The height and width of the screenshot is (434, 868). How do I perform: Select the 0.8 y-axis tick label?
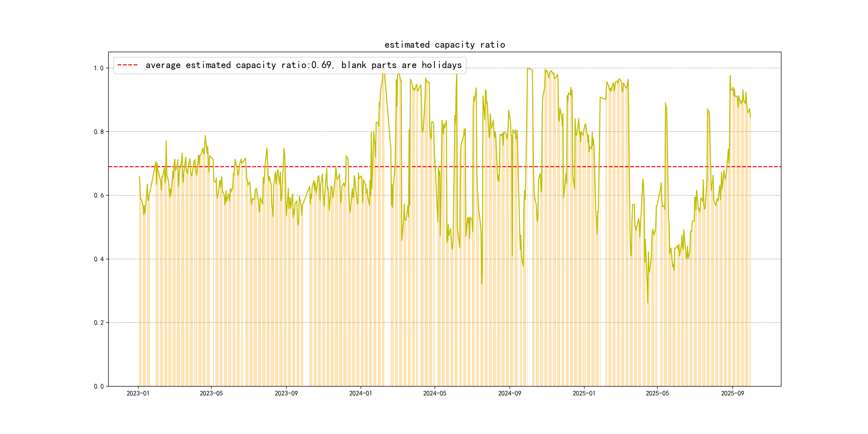pos(98,132)
